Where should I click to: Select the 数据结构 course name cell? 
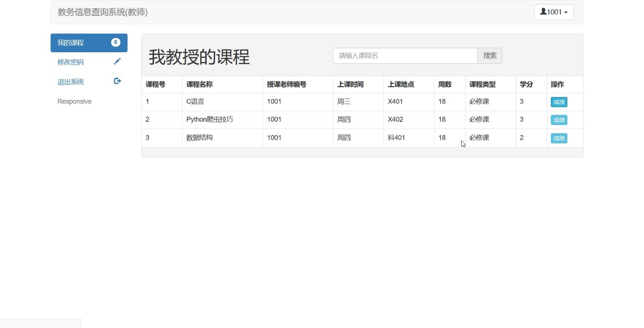coord(222,138)
